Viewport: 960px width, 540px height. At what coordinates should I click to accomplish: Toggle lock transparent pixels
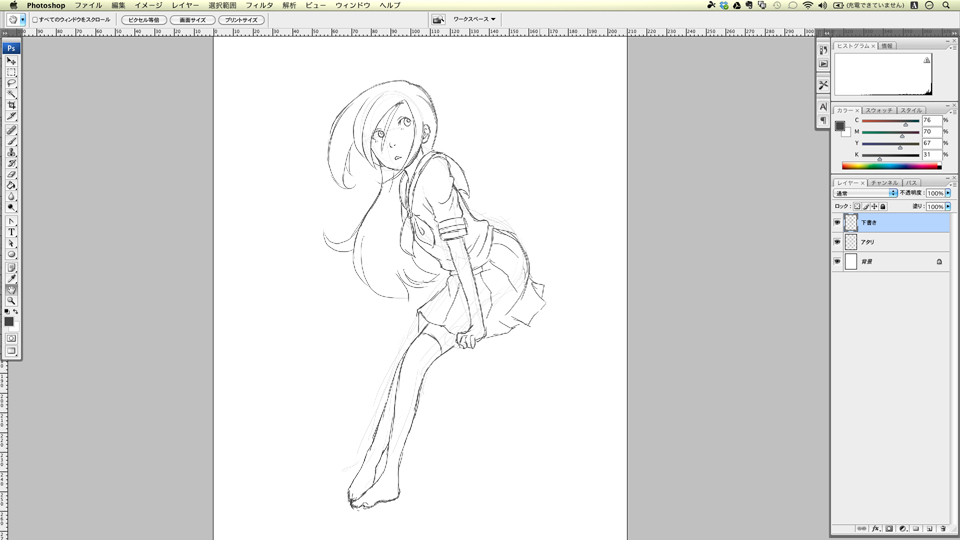857,207
